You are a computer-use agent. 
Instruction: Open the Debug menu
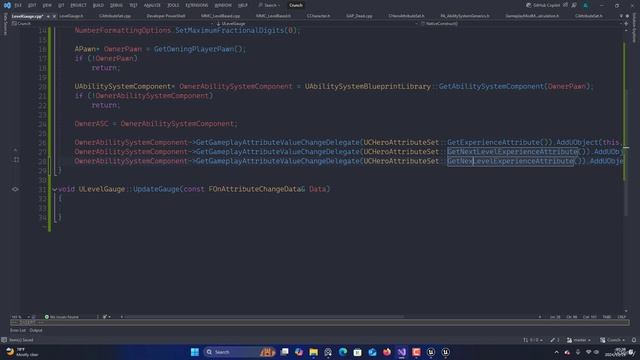(116, 5)
